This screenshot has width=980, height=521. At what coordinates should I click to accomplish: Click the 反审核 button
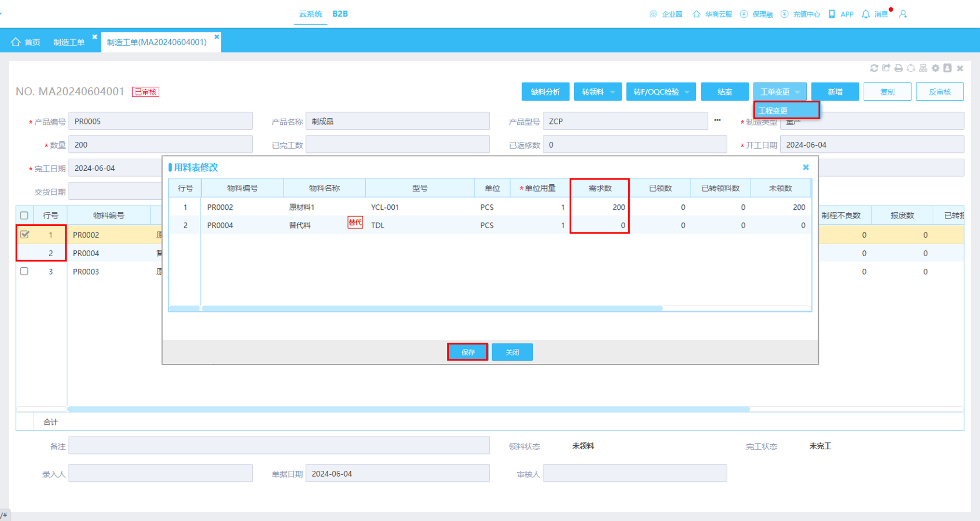tap(939, 92)
